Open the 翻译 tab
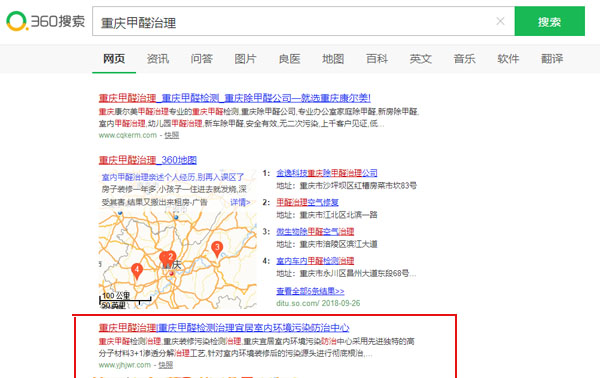This screenshot has height=378, width=600. [x=552, y=59]
